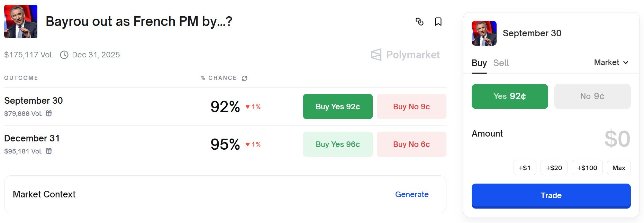Select the Yes 92¢ outcome in trade panel

tap(509, 96)
